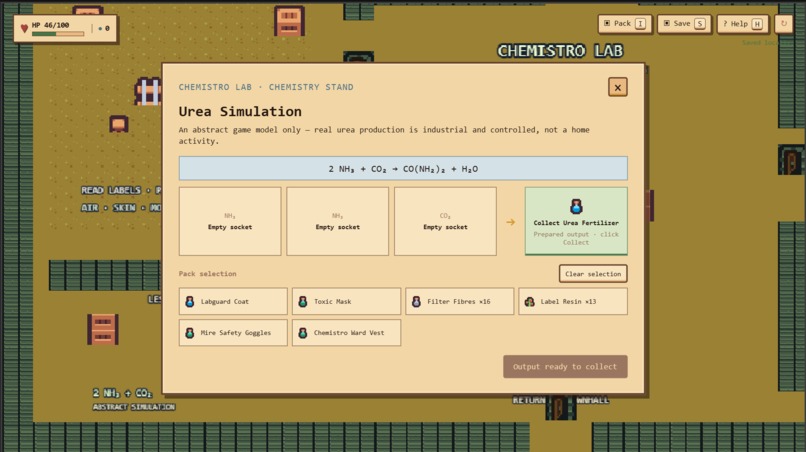Image resolution: width=806 pixels, height=452 pixels.
Task: Click the Chemistro Ward Vest icon
Action: (x=303, y=333)
